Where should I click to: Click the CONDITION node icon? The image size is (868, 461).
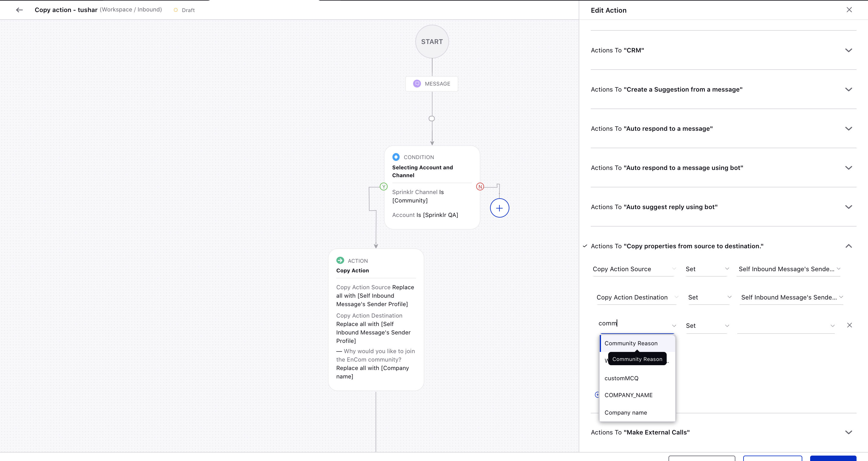(396, 157)
